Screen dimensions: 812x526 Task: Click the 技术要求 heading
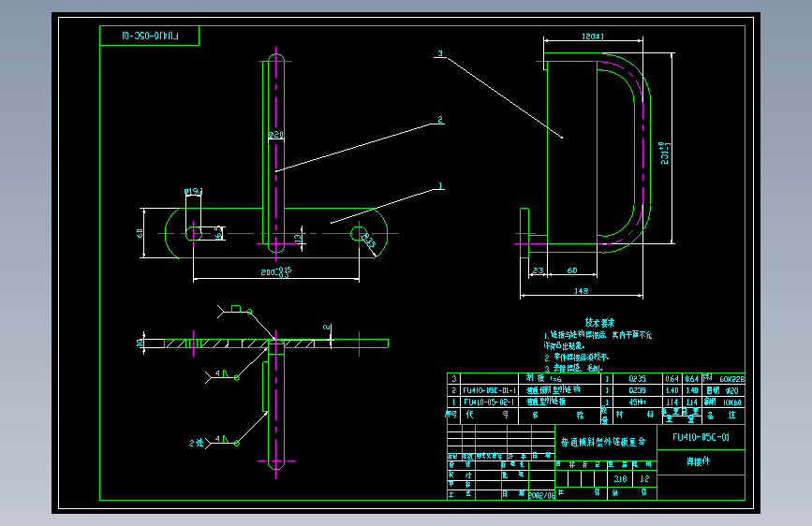coord(599,323)
